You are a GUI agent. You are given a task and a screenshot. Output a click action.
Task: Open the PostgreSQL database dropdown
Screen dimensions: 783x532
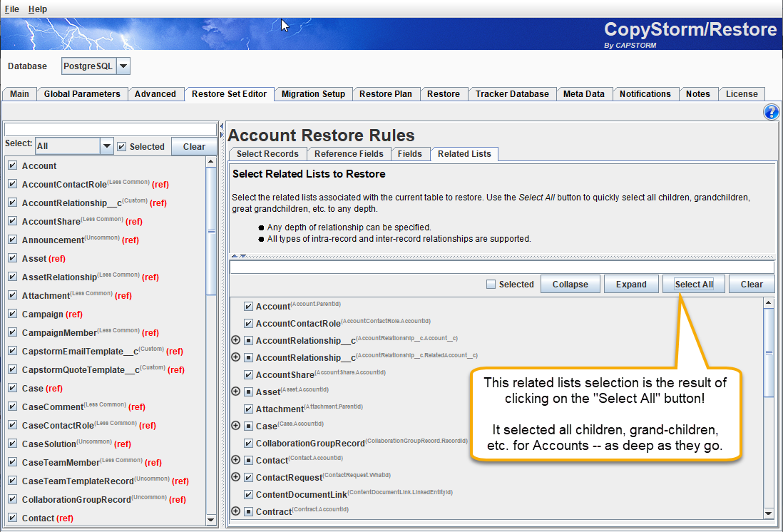pos(123,66)
